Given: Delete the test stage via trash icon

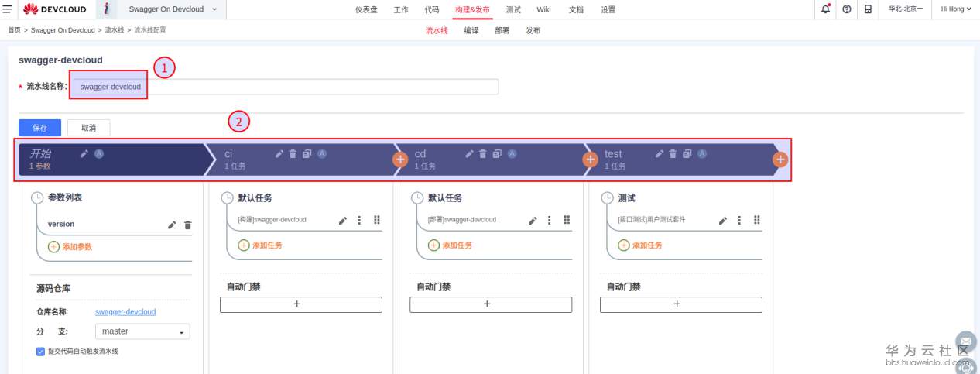Looking at the screenshot, I should [x=673, y=154].
